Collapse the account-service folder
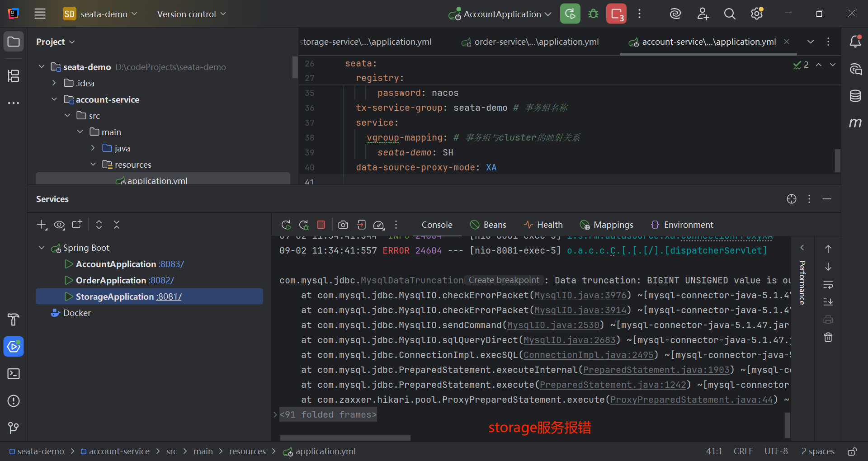Viewport: 868px width, 461px height. click(54, 99)
